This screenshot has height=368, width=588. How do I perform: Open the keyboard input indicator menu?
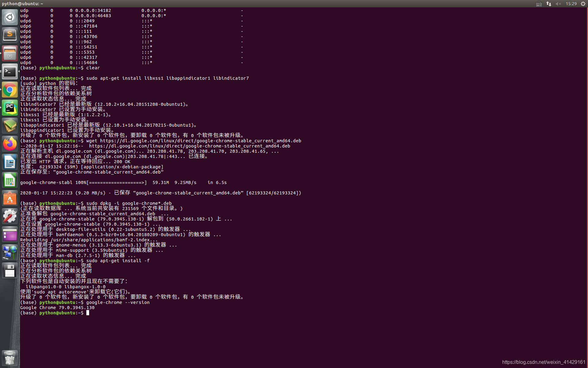pos(539,4)
